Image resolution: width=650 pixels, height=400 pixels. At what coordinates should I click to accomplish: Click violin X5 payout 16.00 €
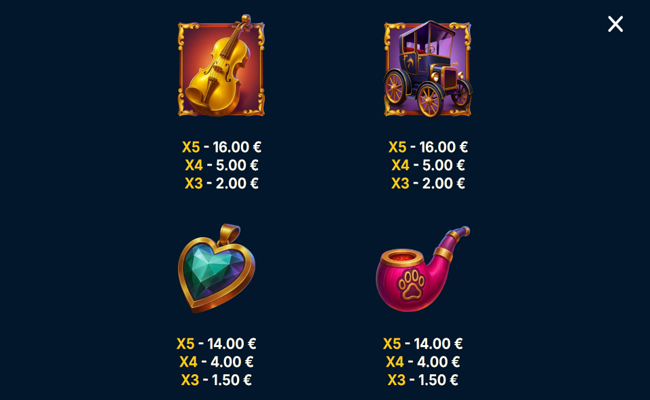pos(222,147)
